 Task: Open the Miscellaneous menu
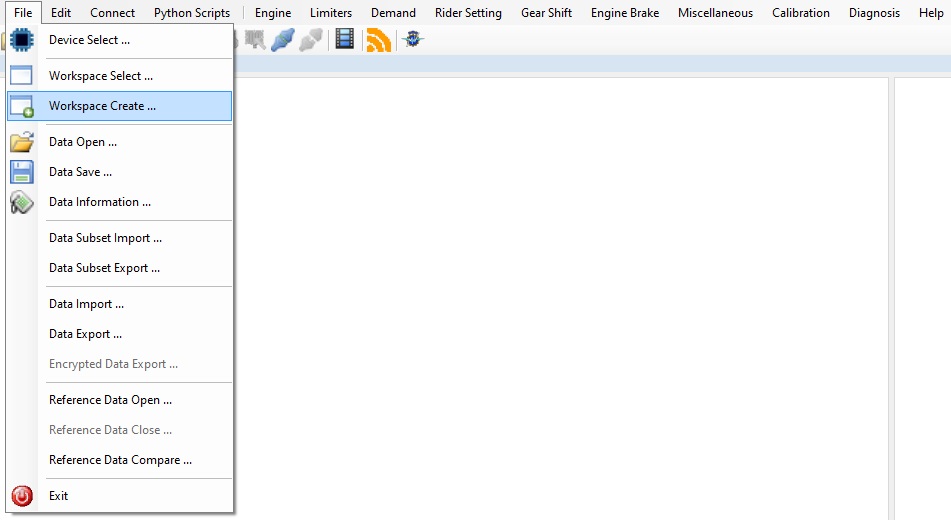click(716, 13)
